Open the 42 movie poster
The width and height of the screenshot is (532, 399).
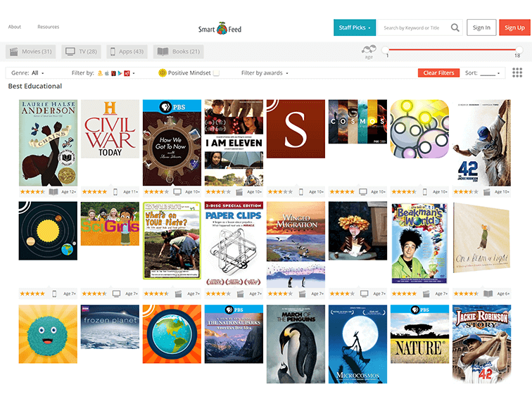[481, 142]
